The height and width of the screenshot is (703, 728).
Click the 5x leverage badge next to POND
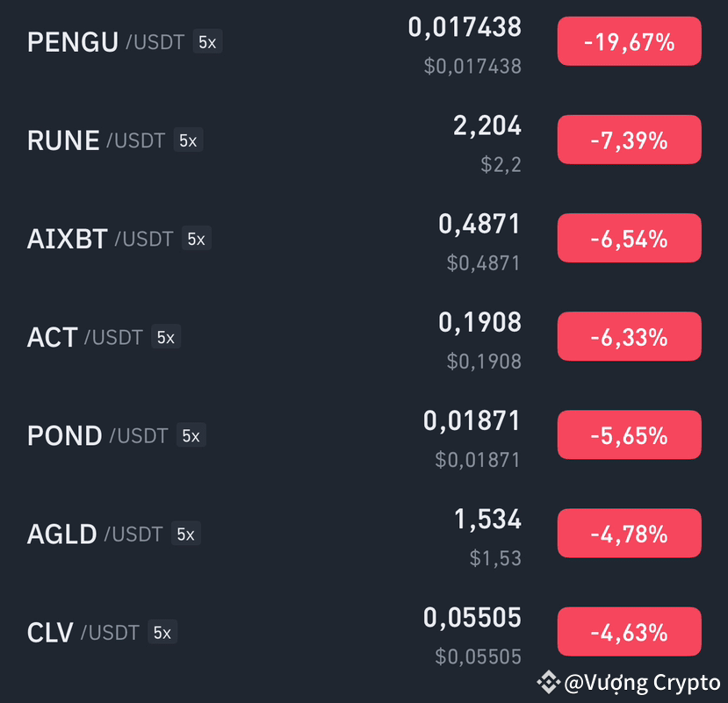pos(191,435)
